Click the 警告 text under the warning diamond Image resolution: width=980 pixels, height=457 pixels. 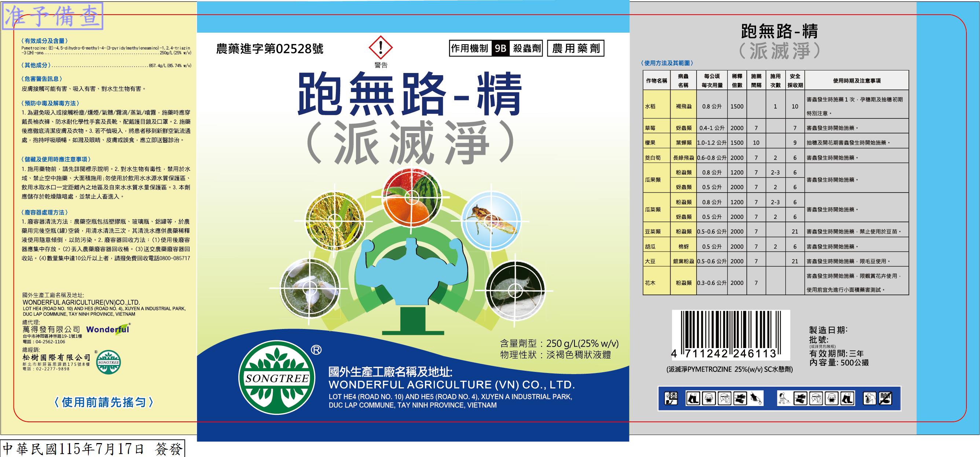381,65
